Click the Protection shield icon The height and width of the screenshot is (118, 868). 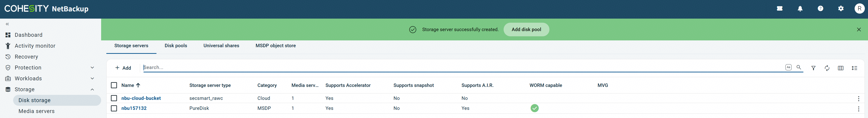(8, 68)
